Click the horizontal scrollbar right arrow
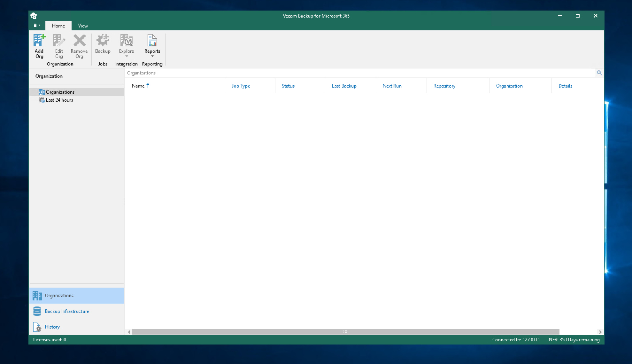The width and height of the screenshot is (632, 364). click(x=600, y=332)
